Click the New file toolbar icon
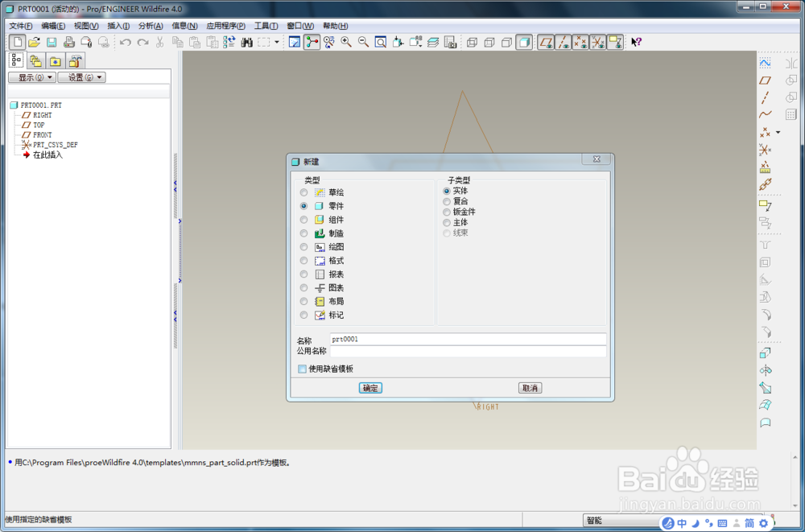805x532 pixels. [18, 42]
